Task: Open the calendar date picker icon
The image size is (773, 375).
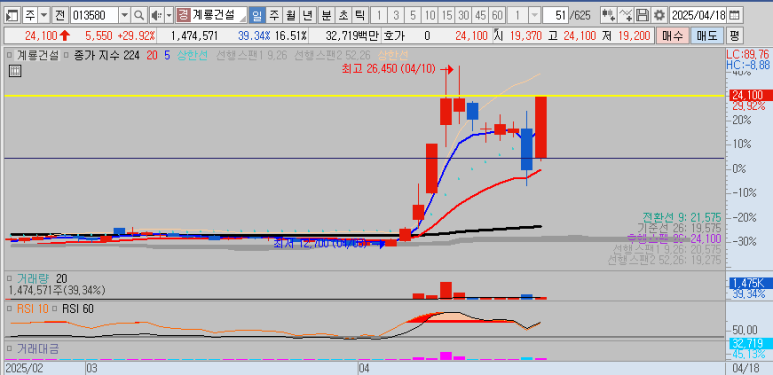Action: pyautogui.click(x=734, y=15)
